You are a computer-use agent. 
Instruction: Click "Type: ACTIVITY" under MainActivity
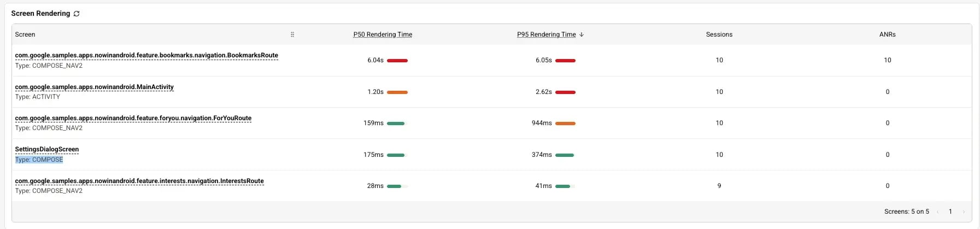click(38, 97)
